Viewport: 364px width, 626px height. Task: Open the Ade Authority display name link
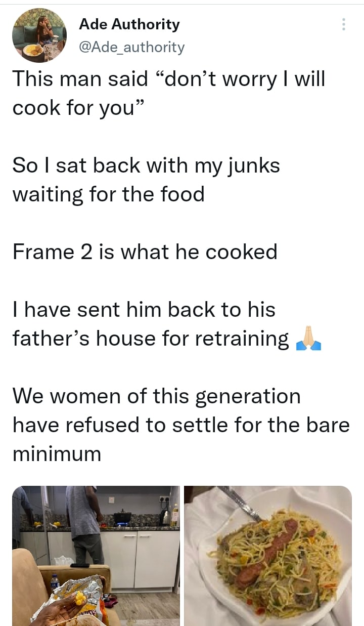tap(129, 24)
